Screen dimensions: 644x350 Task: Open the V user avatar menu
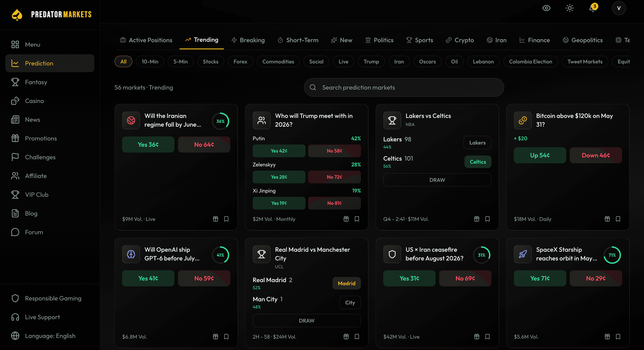(x=619, y=8)
